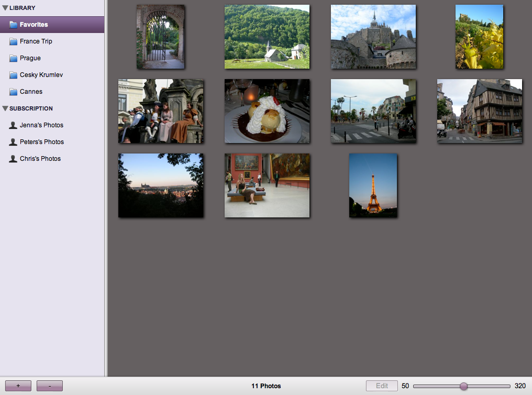Click Chris's Photos person icon

13,159
